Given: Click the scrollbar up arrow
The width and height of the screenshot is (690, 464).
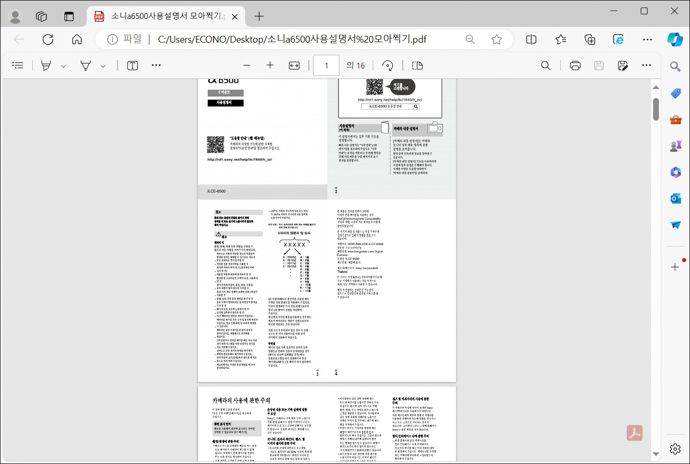Looking at the screenshot, I should click(x=656, y=87).
